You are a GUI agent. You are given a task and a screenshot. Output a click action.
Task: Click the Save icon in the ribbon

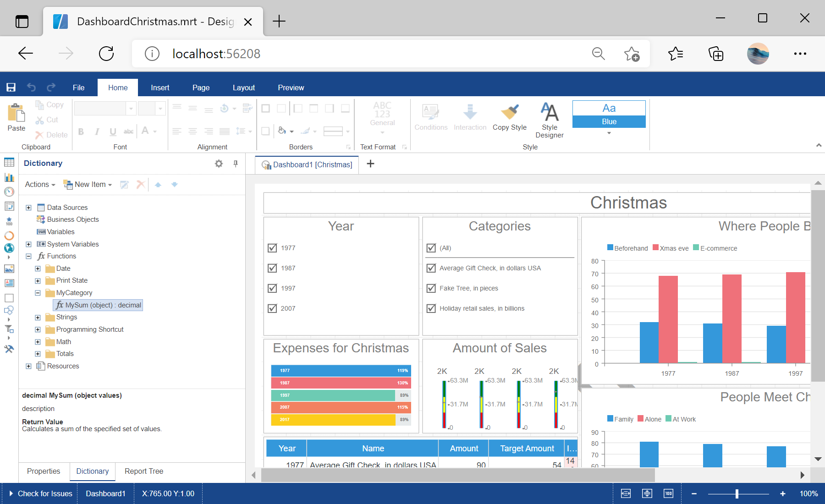(11, 88)
